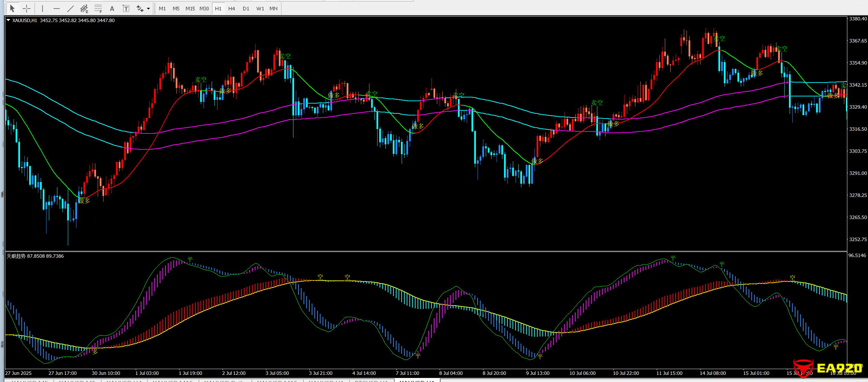Click the triangle beside XAUUSD,H1 title
This screenshot has height=382, width=868.
click(x=8, y=20)
